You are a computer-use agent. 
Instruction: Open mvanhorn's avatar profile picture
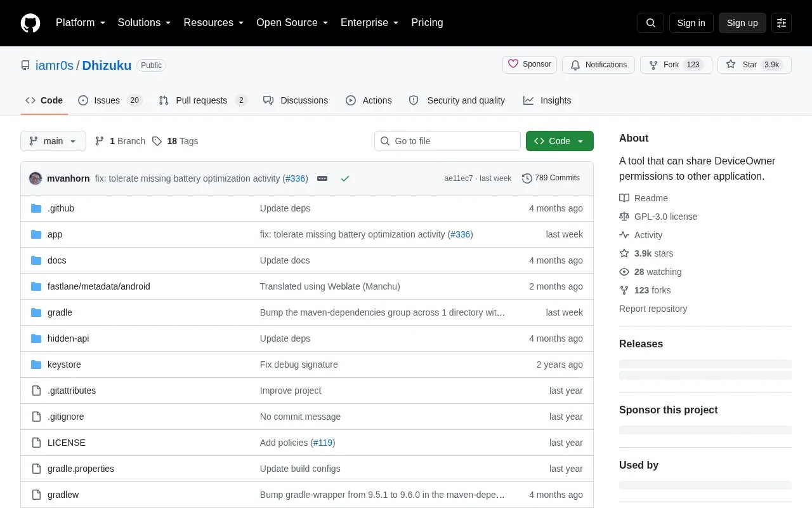[x=36, y=178]
